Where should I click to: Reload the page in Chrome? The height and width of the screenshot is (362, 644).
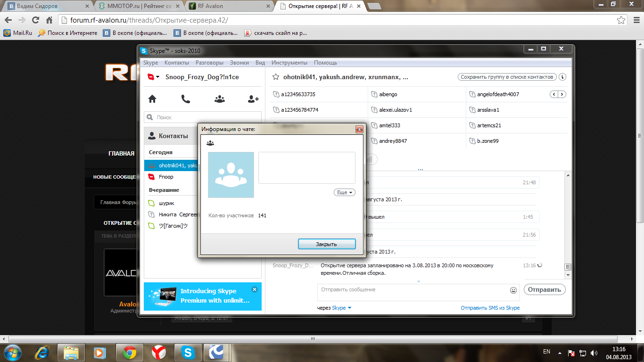[x=35, y=20]
